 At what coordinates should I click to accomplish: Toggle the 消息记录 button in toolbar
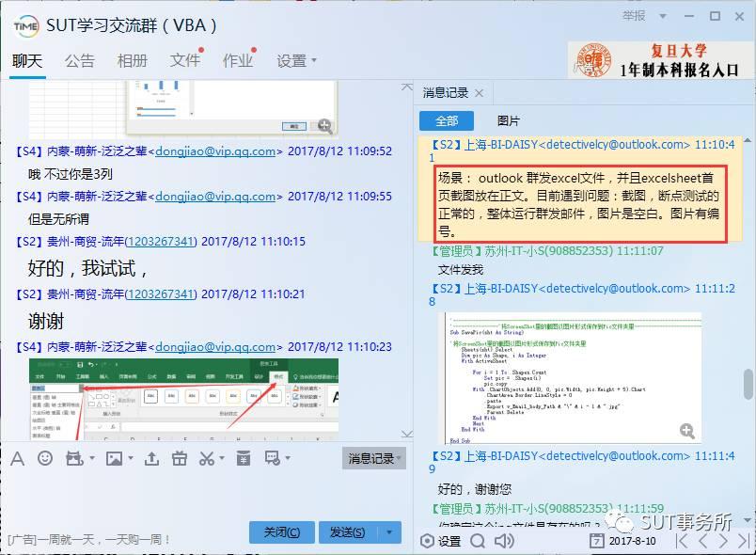coord(374,458)
